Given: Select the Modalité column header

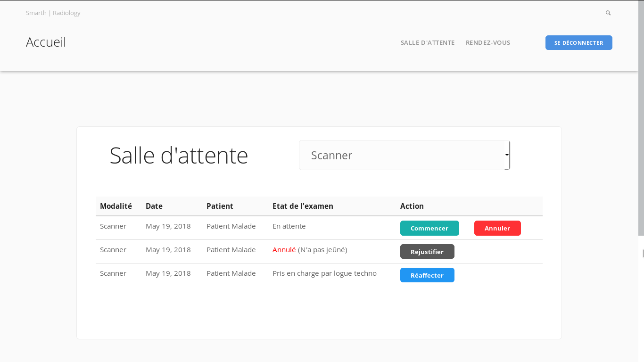Looking at the screenshot, I should click(116, 206).
